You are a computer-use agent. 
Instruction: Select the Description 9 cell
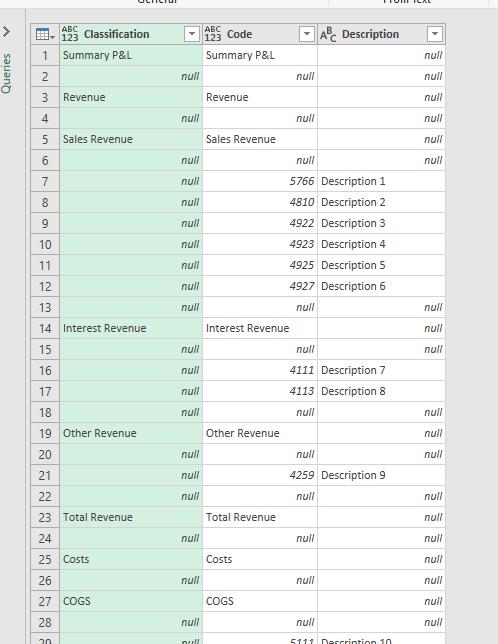tap(381, 476)
